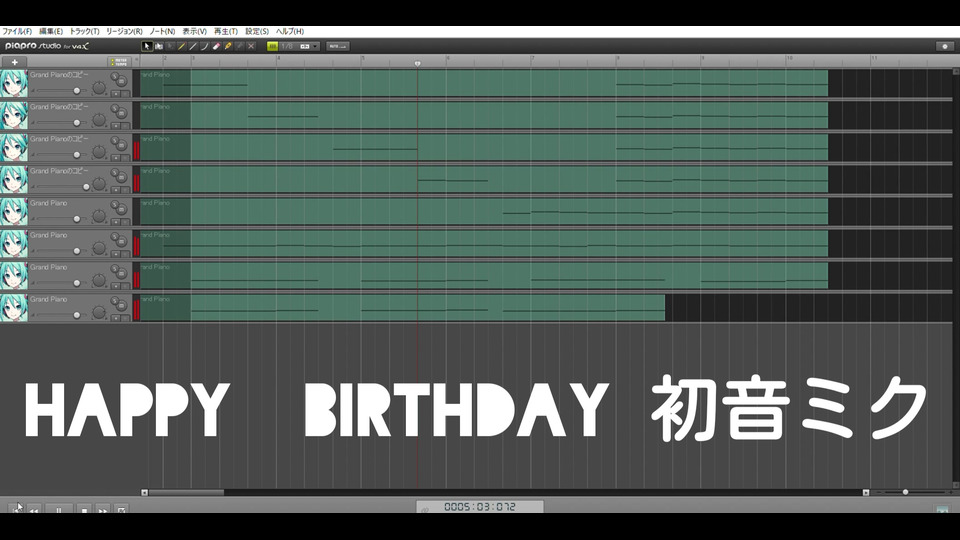Screen dimensions: 960x540
Task: Toggle the METER TEMPO display button
Action: point(119,62)
